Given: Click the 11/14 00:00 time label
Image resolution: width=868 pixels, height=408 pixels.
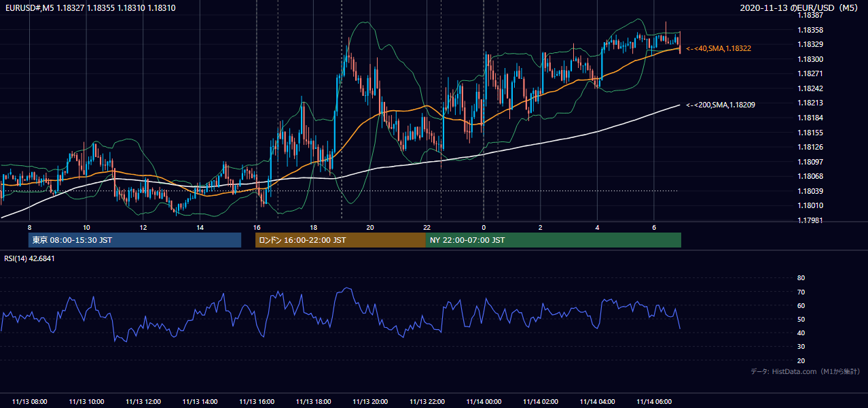Looking at the screenshot, I should 484,402.
